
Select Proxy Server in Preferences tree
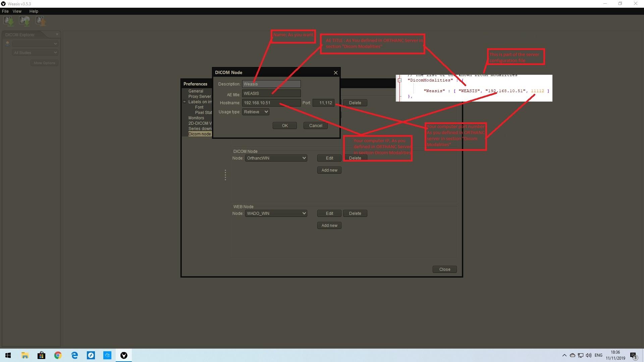point(200,97)
